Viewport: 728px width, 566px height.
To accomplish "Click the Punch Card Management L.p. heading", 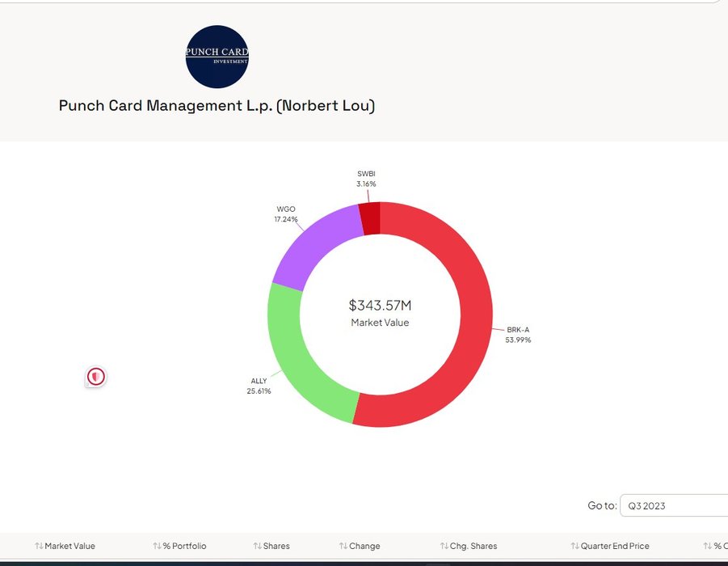I will click(217, 106).
